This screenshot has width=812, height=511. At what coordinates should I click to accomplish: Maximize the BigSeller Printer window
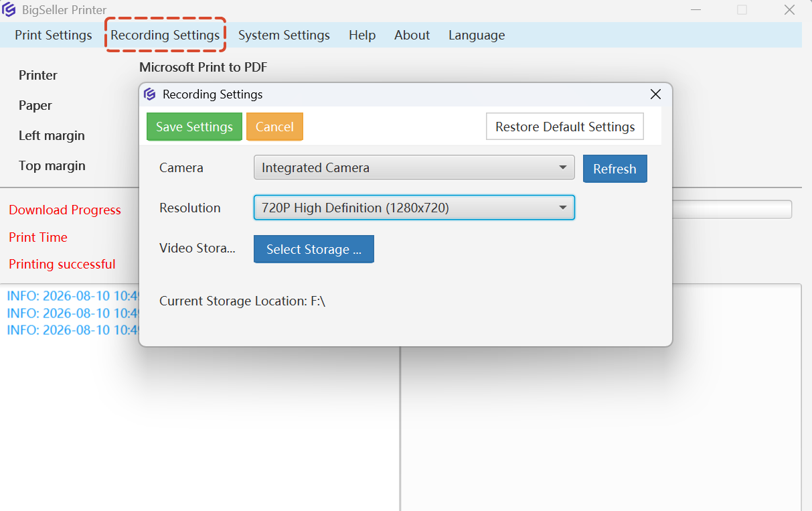[x=742, y=9]
